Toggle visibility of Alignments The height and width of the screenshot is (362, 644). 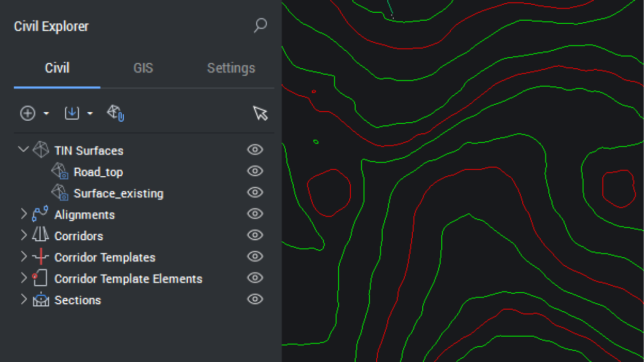coord(255,214)
